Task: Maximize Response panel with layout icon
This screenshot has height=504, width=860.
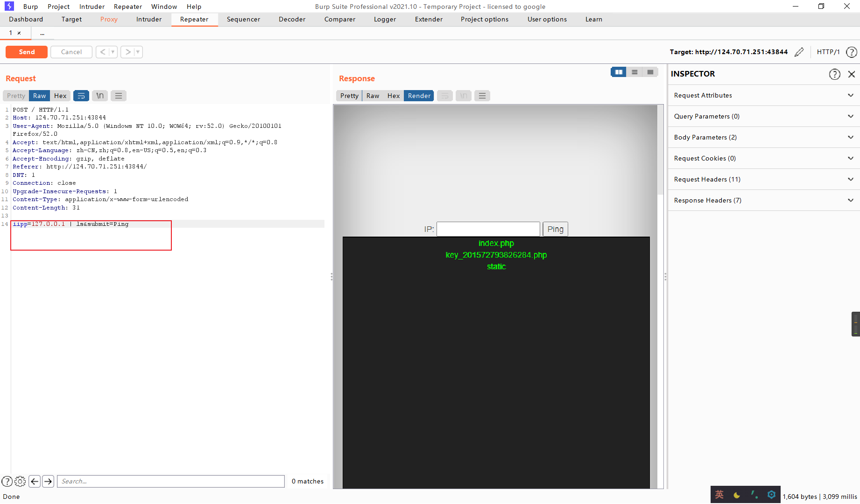Action: pos(650,72)
